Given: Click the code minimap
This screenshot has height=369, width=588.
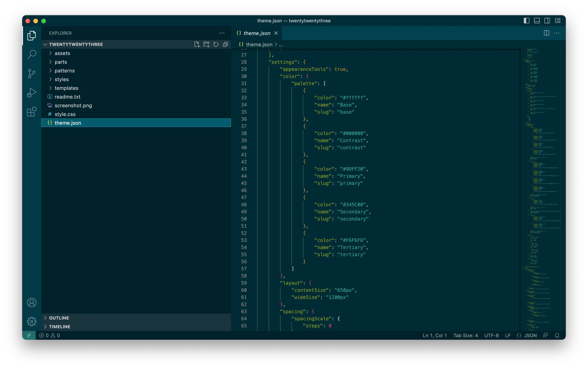Looking at the screenshot, I should (541, 189).
